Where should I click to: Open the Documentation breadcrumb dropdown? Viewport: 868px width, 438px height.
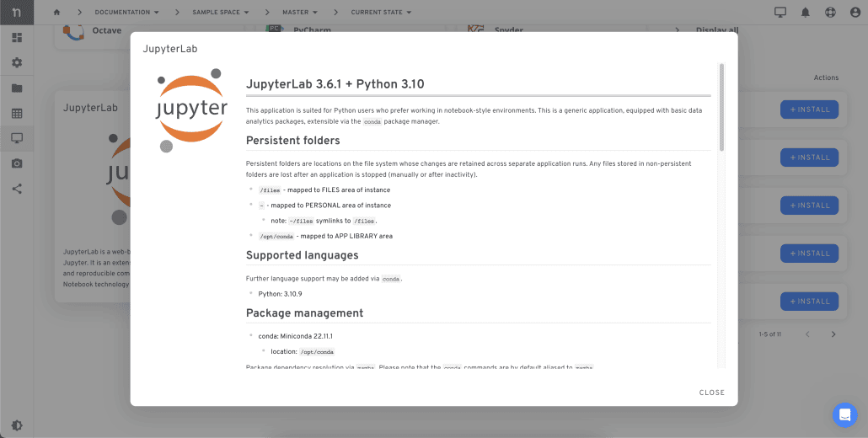pos(127,12)
